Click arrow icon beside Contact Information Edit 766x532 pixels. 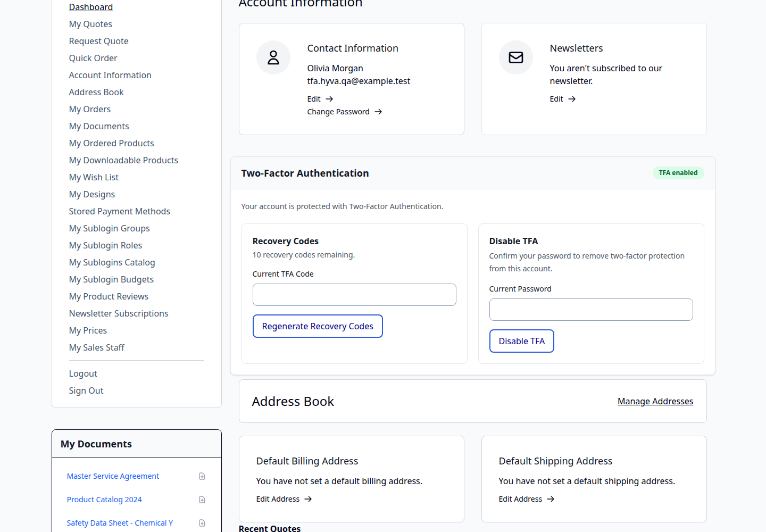[x=329, y=99]
